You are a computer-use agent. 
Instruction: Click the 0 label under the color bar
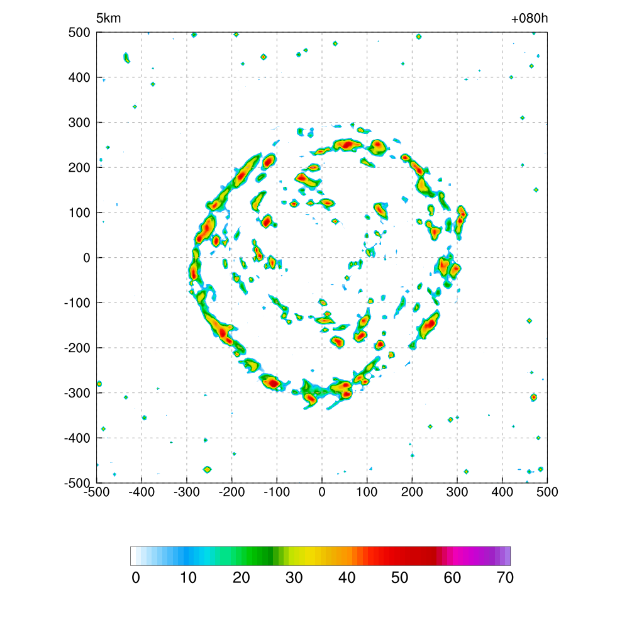[x=136, y=578]
